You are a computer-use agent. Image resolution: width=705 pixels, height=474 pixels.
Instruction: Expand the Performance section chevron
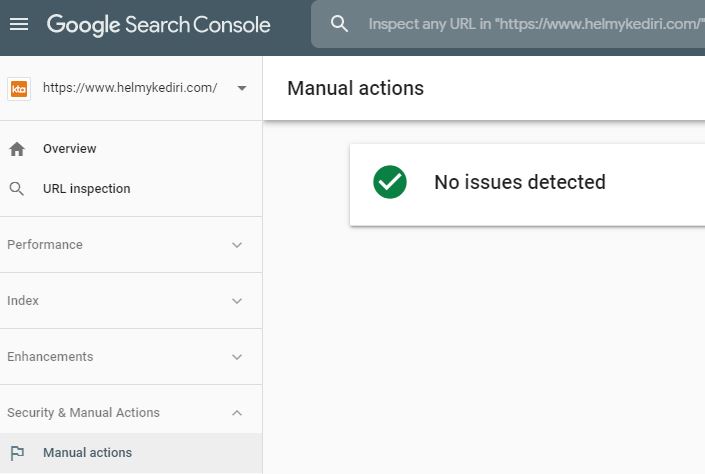click(x=237, y=245)
